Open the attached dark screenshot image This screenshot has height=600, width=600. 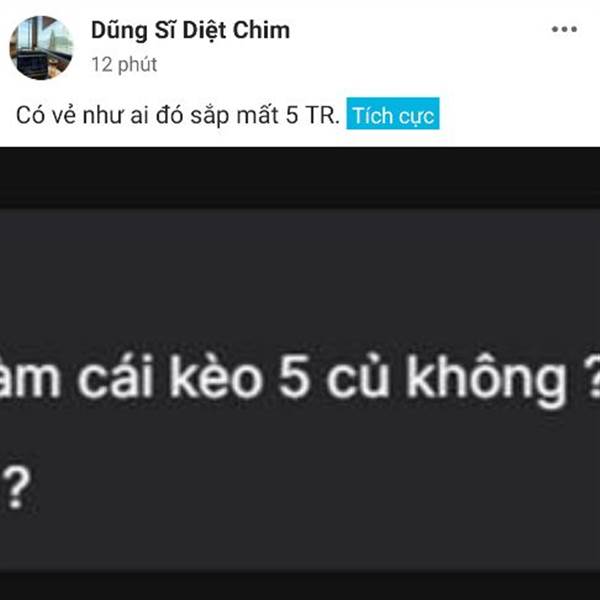[300, 373]
